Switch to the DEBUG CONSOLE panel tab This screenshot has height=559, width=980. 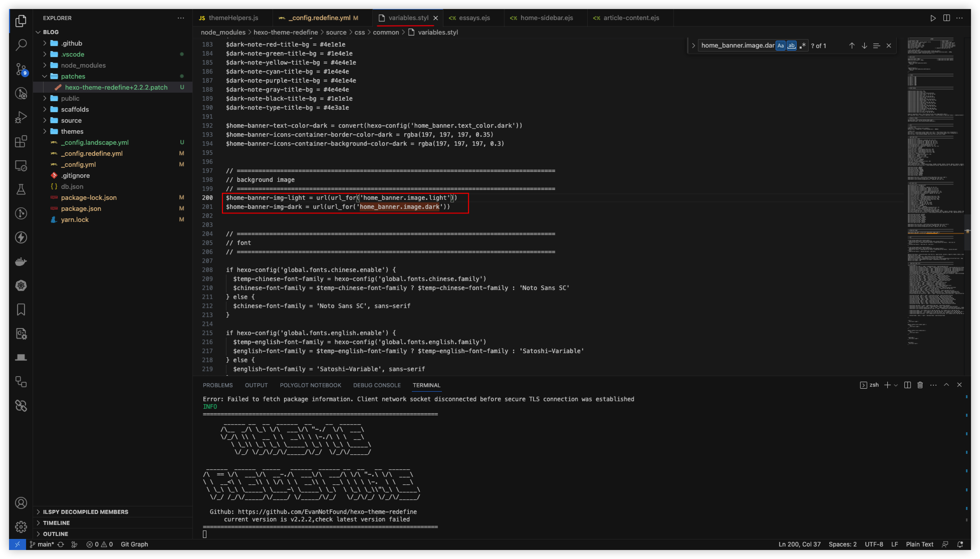pos(377,385)
